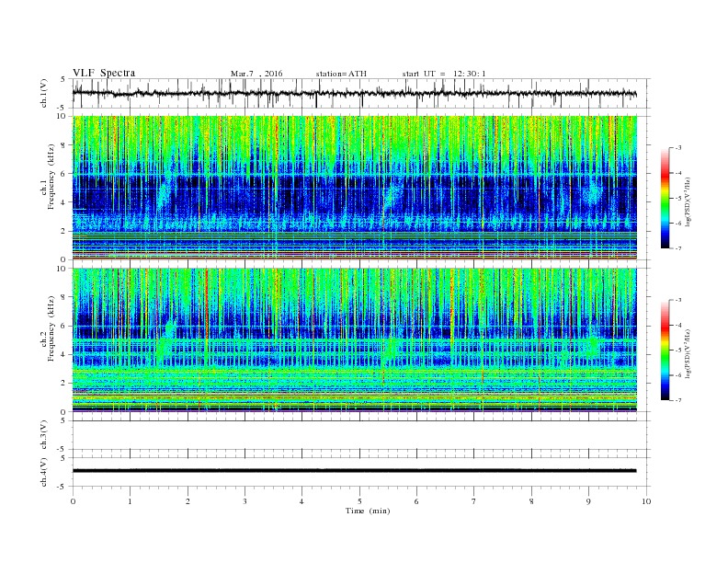Click the ch.2 "Frequency (kHz)" axis label

pyautogui.click(x=51, y=328)
